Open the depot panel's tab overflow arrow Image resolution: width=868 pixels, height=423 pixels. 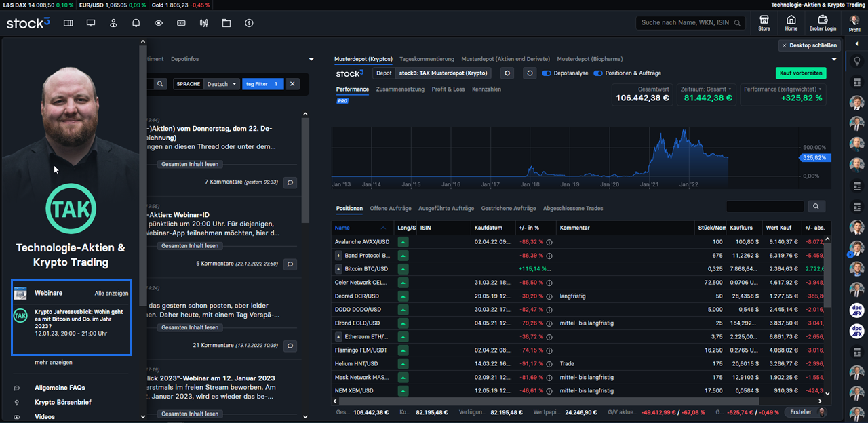coord(835,60)
